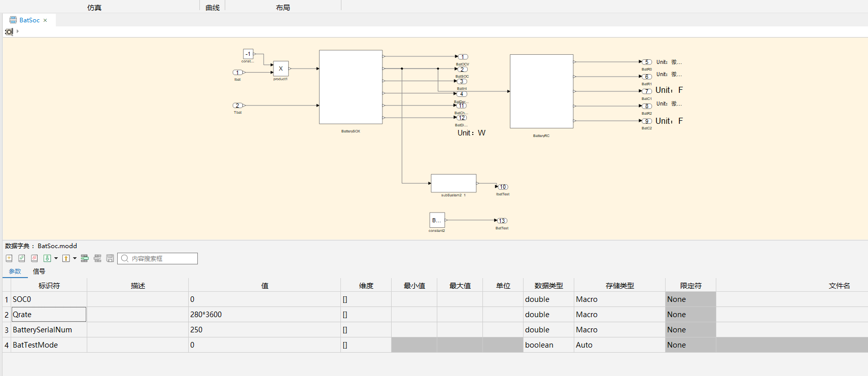The width and height of the screenshot is (868, 376).
Task: Select the IbatTest output port 10
Action: tap(503, 187)
